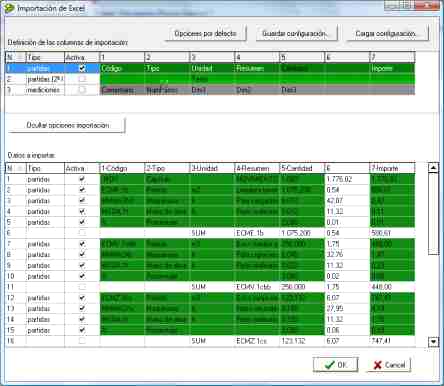444x386 pixels.
Task: Click the ECMV.1ctb cell in row 11
Action: pyautogui.click(x=257, y=287)
